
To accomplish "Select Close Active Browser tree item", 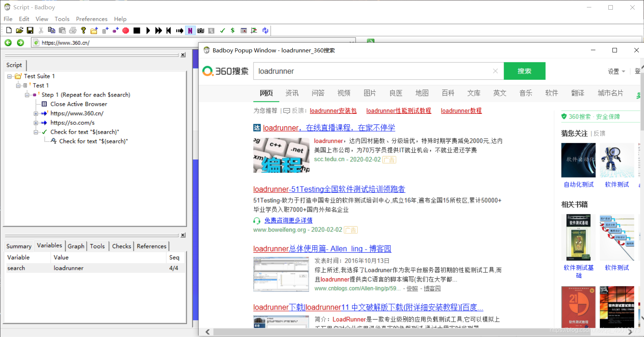I will pyautogui.click(x=79, y=104).
